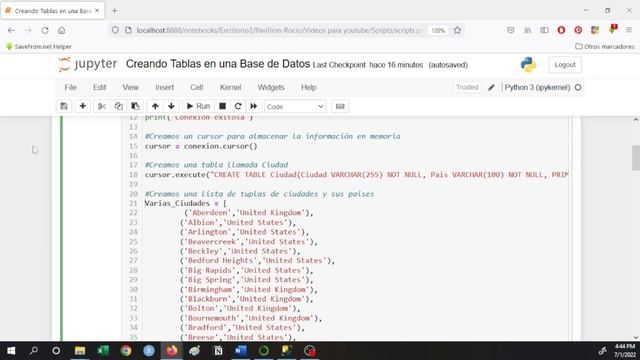
Task: Click the Trusted notebook indicator
Action: (x=467, y=87)
